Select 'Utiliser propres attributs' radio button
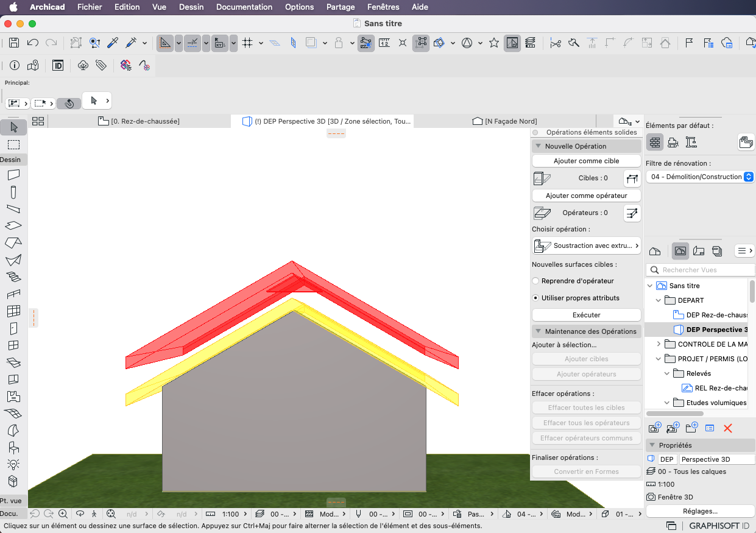This screenshot has height=533, width=756. [x=535, y=298]
